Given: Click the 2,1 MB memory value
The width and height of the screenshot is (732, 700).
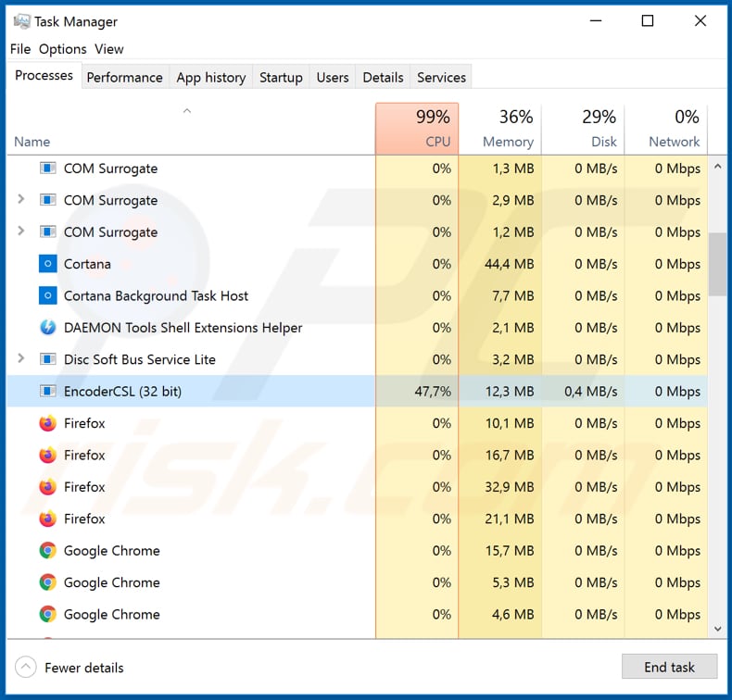Looking at the screenshot, I should [513, 328].
